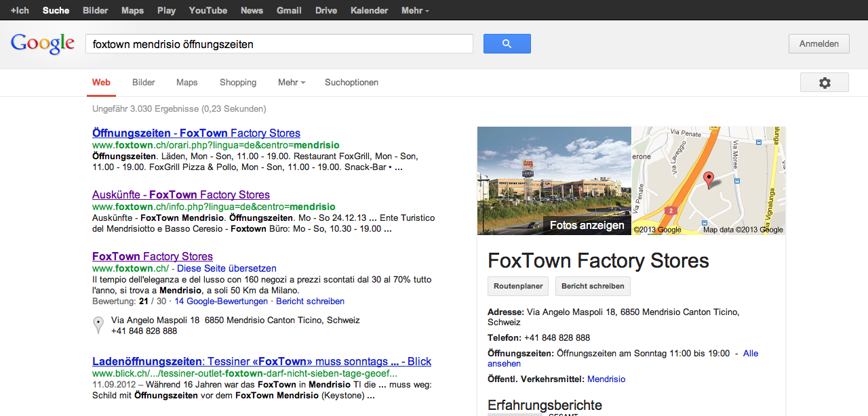
Task: Expand the Mehr dropdown in top bar
Action: point(415,11)
